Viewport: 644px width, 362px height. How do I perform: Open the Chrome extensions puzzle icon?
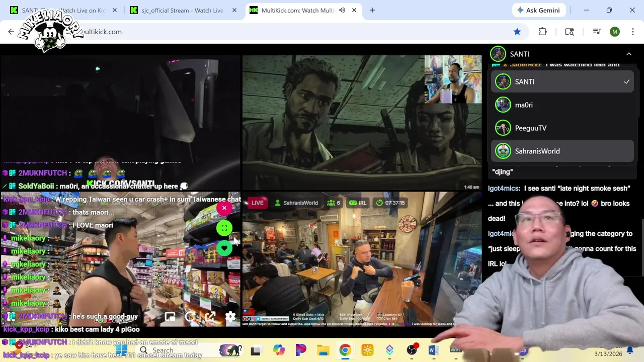542,32
